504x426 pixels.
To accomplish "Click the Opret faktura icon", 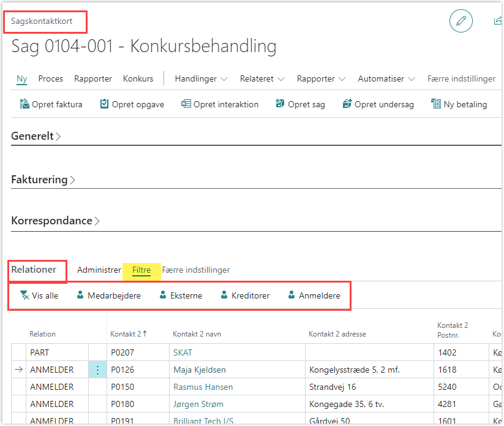I will (x=24, y=104).
